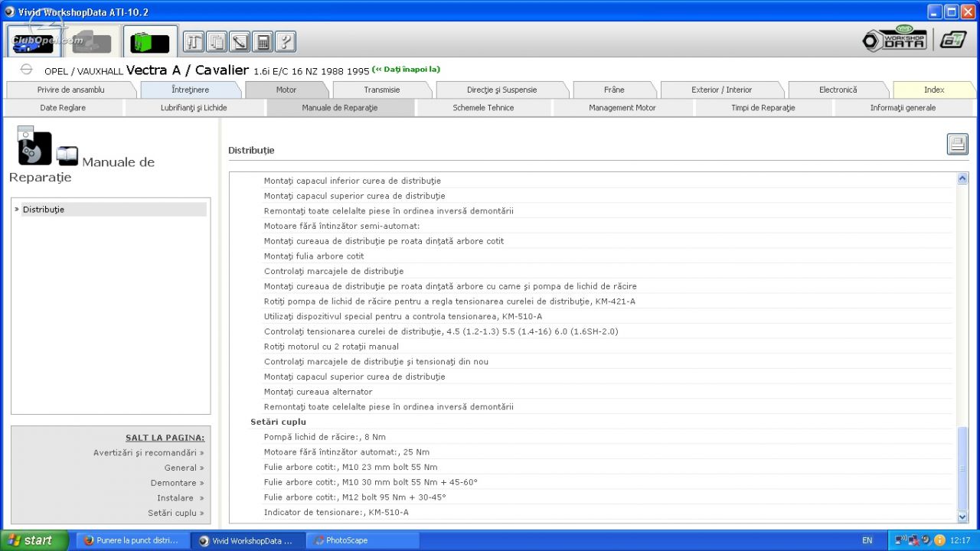980x551 pixels.
Task: Click the print icon above Distribuție content
Action: (958, 144)
